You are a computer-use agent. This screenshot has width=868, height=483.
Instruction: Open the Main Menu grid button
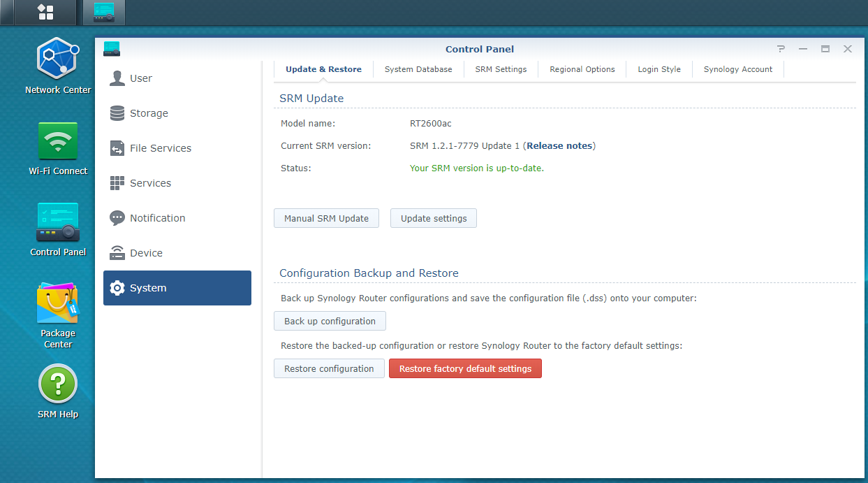(x=45, y=12)
